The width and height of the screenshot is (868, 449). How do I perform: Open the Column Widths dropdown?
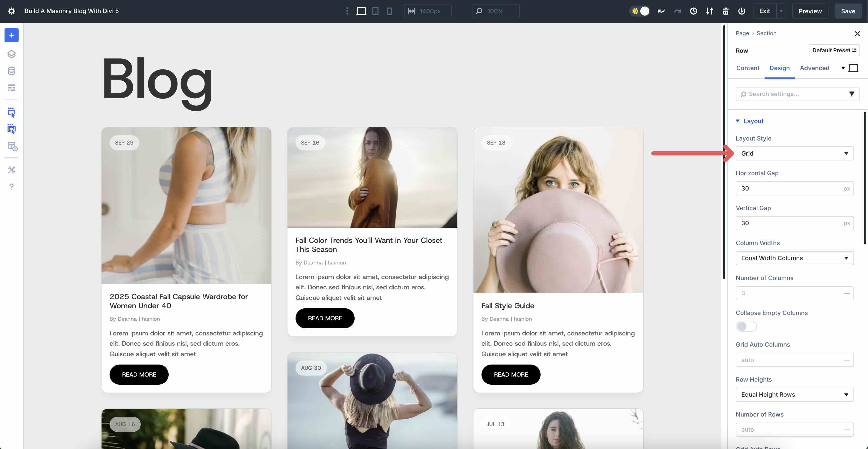pos(794,258)
